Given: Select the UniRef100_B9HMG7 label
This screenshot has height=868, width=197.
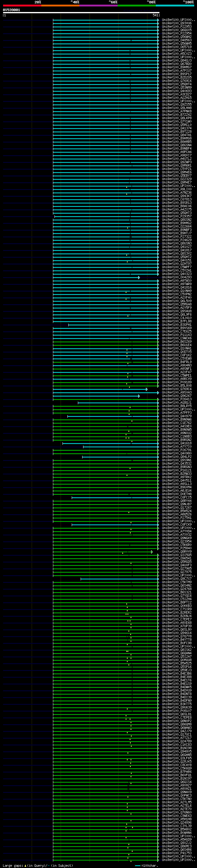Looking at the screenshot, I should (177, 67).
